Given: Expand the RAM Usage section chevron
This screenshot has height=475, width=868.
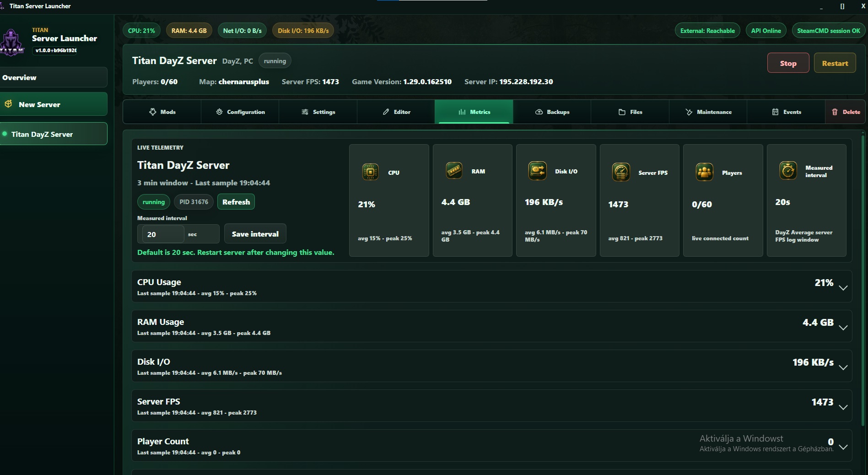Looking at the screenshot, I should 843,327.
